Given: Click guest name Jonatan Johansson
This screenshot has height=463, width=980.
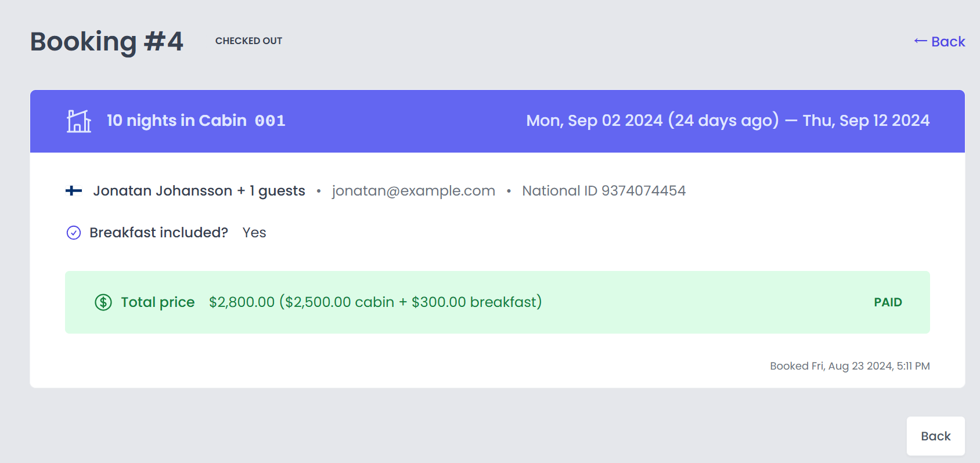Looking at the screenshot, I should click(x=163, y=191).
